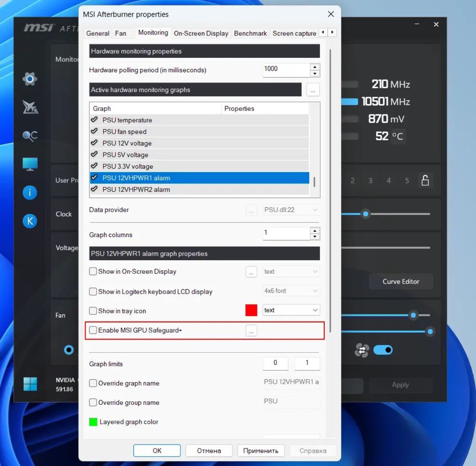Click the blue K icon in sidebar

30,221
